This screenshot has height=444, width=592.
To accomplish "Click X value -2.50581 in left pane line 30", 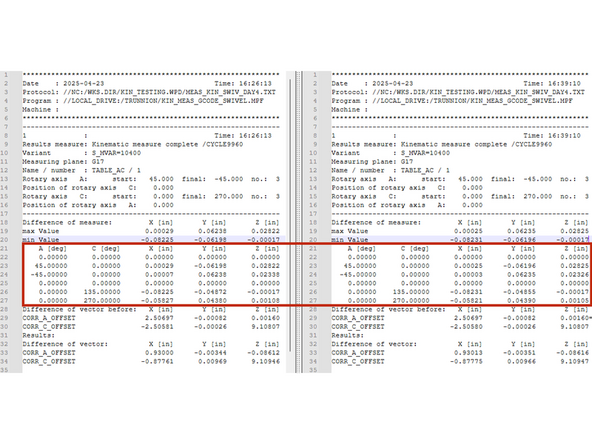I will click(x=157, y=327).
